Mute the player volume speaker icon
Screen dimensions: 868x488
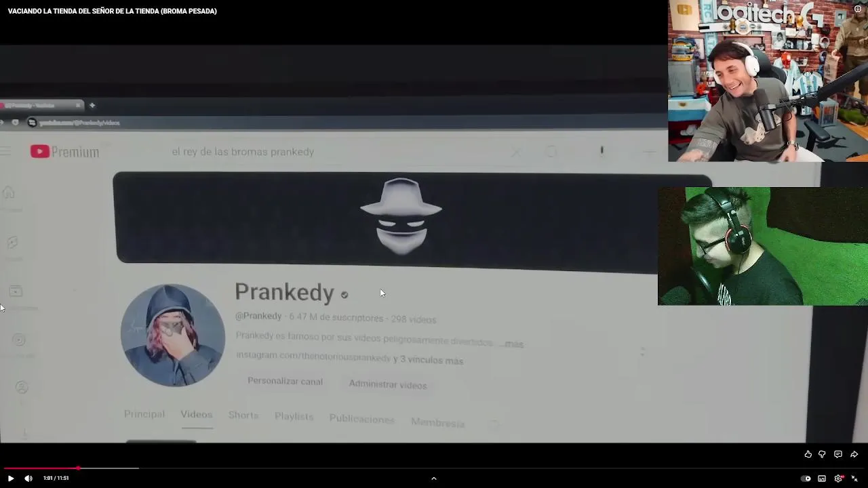(28, 478)
